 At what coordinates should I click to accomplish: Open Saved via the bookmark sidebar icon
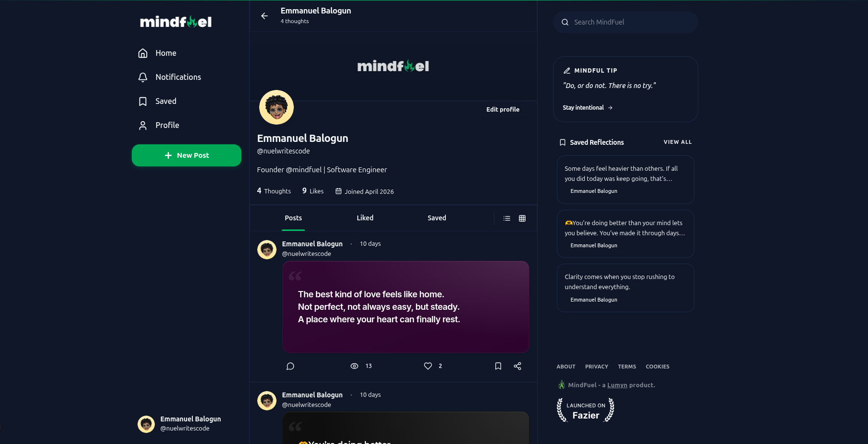(143, 101)
